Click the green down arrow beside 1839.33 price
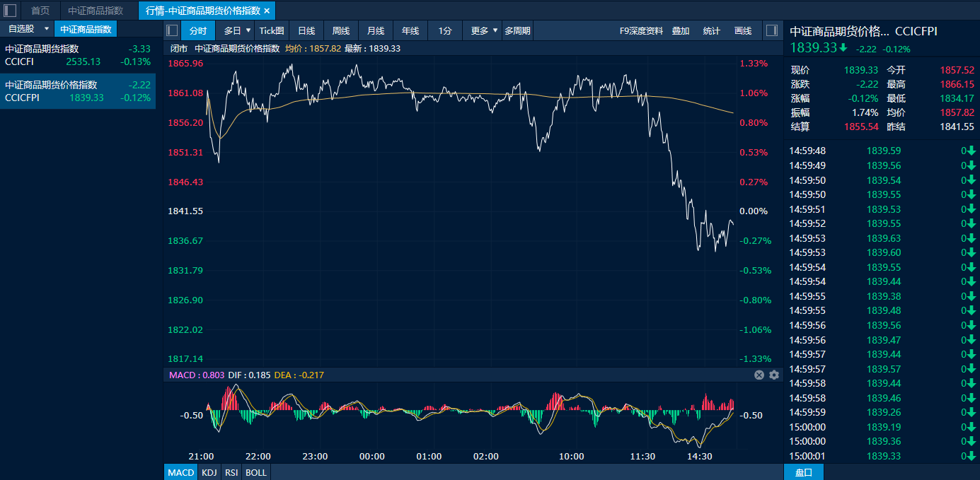This screenshot has width=980, height=480. 843,48
